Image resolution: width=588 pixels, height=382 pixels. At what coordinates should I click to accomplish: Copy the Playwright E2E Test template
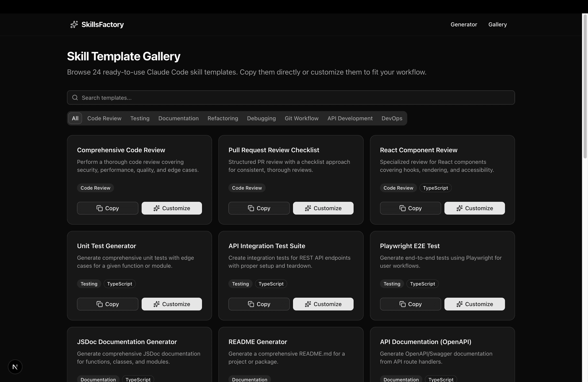click(410, 304)
